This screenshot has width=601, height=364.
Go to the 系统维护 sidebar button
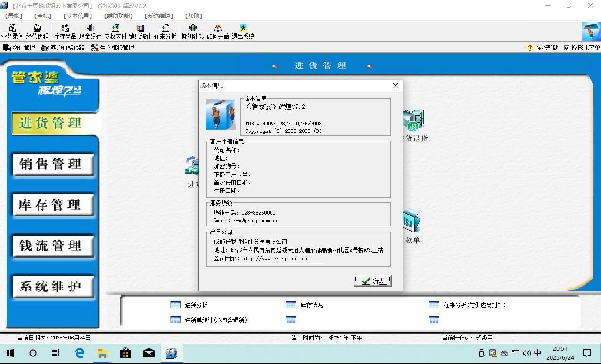point(53,286)
